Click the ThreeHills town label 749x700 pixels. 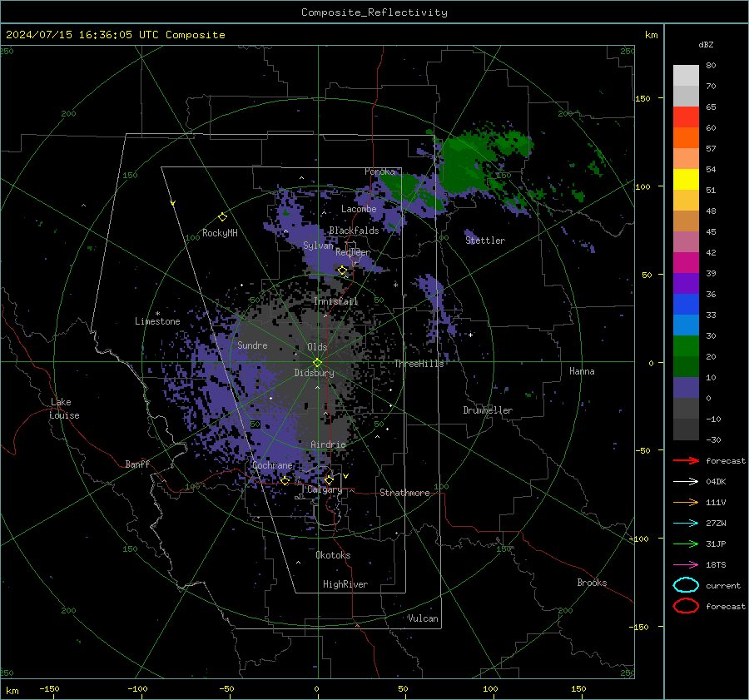[419, 364]
